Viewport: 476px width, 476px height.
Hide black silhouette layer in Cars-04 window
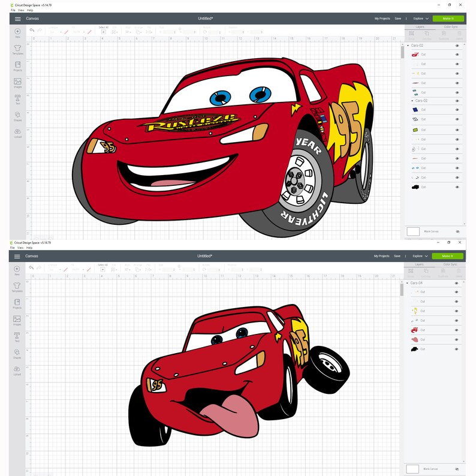(456, 350)
